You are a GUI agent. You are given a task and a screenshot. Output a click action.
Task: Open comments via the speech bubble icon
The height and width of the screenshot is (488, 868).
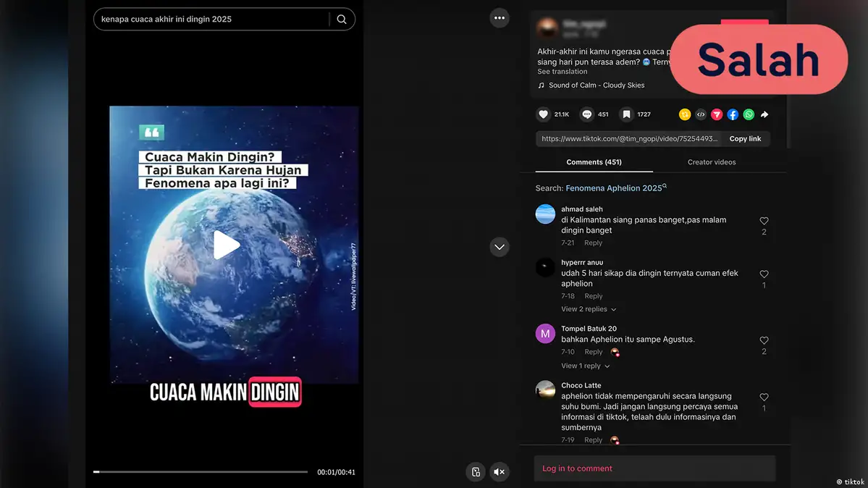tap(587, 114)
